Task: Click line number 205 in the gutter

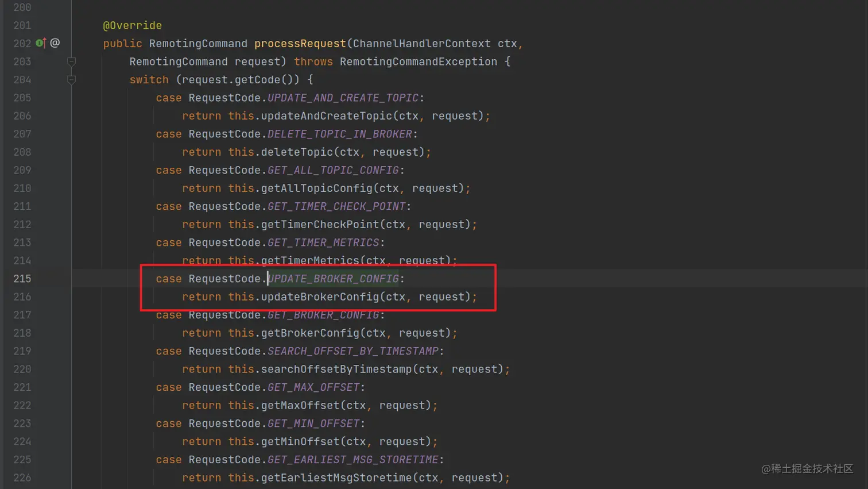Action: pyautogui.click(x=22, y=98)
